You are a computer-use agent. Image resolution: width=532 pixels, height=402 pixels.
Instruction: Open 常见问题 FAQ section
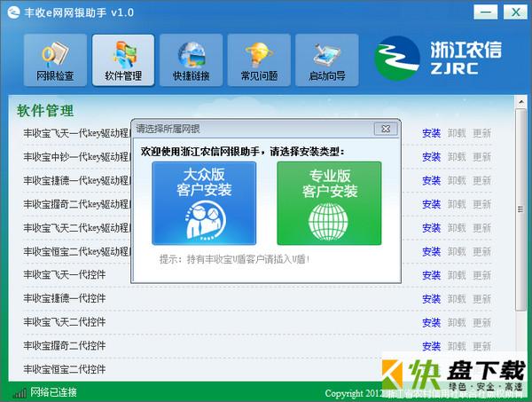[x=259, y=60]
